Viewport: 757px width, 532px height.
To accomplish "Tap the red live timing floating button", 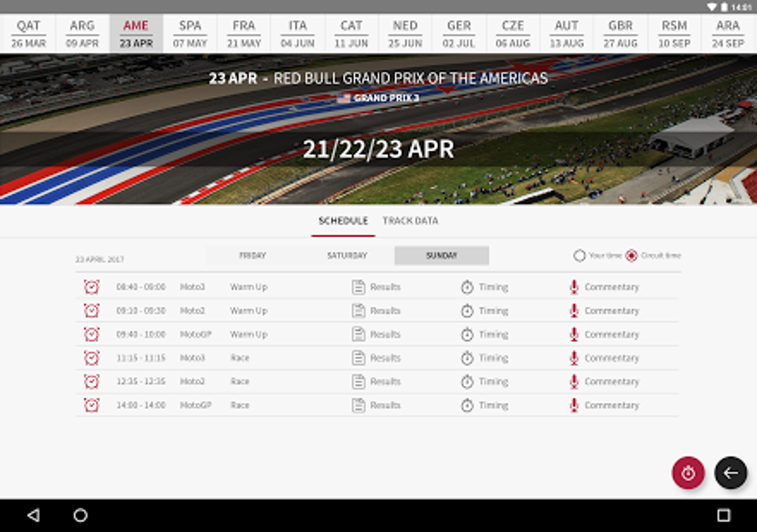I will point(688,473).
